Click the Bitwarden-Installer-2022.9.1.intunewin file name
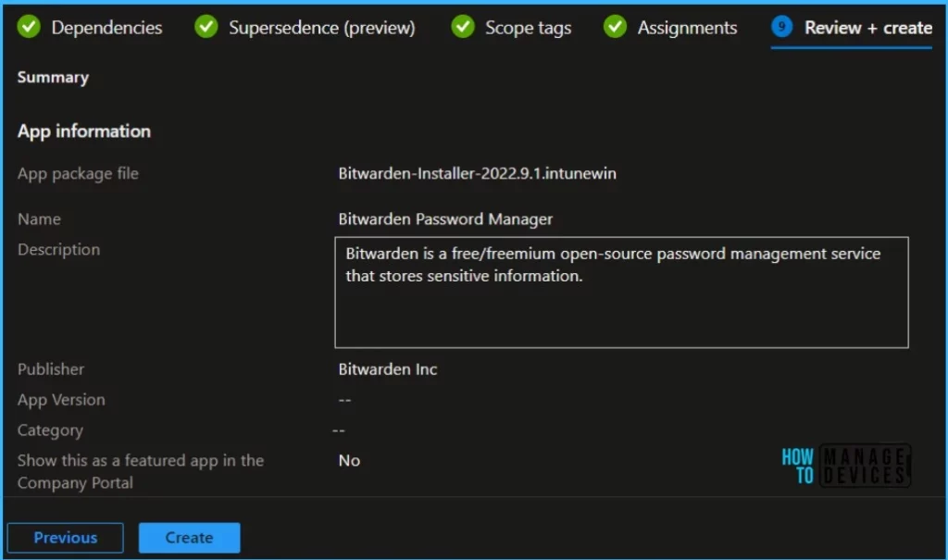This screenshot has width=948, height=560. (477, 174)
